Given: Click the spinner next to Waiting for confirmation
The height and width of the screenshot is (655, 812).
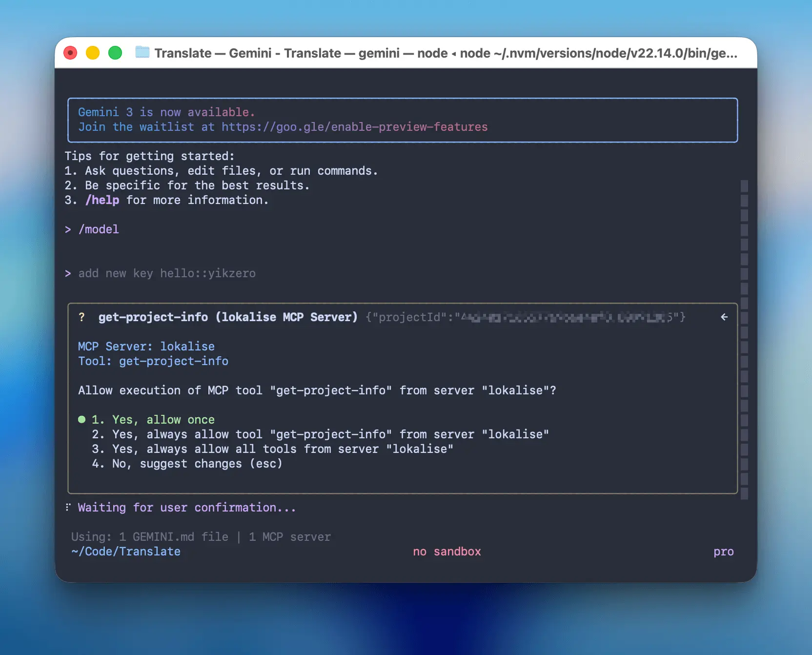Looking at the screenshot, I should [x=68, y=508].
